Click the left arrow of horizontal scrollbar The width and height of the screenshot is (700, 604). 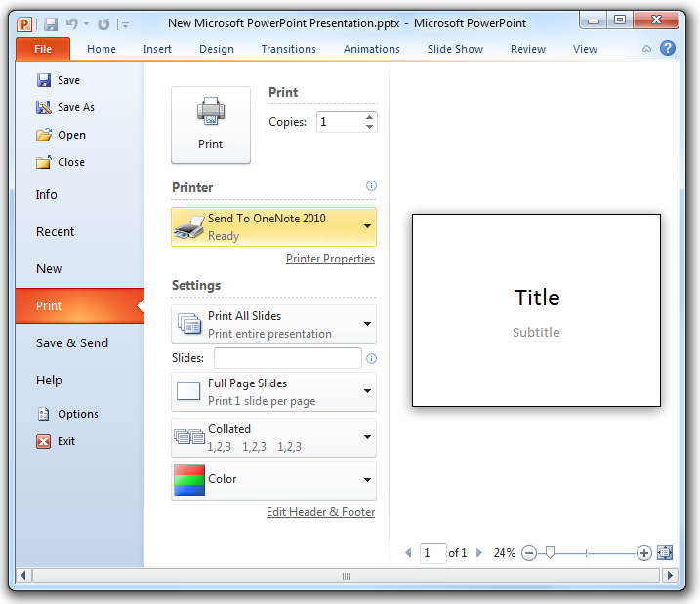23,576
